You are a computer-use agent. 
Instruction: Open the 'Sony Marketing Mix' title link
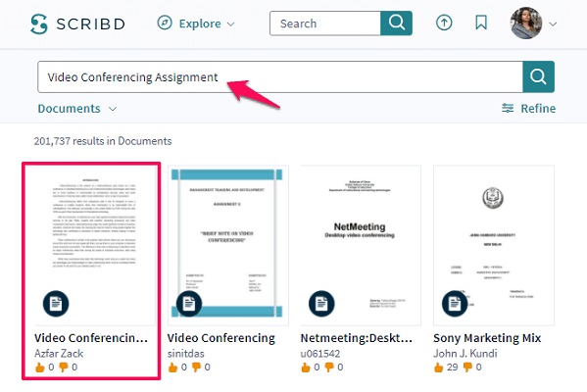point(487,338)
